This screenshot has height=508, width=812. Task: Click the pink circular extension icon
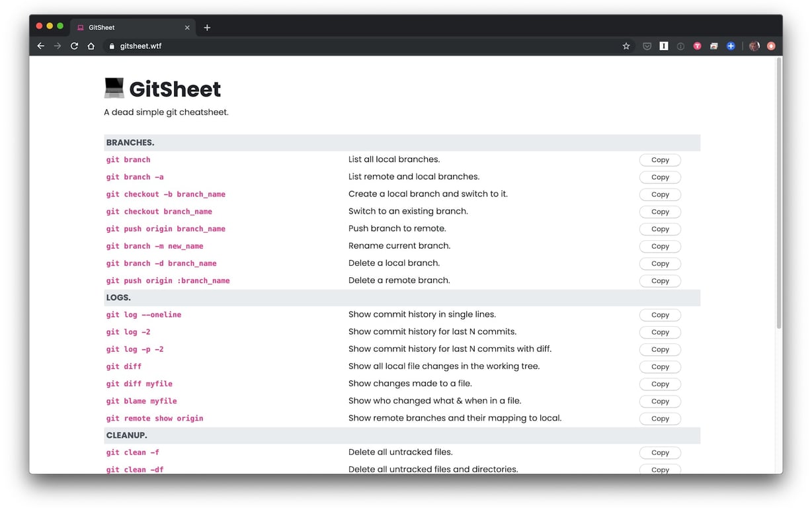pos(697,46)
